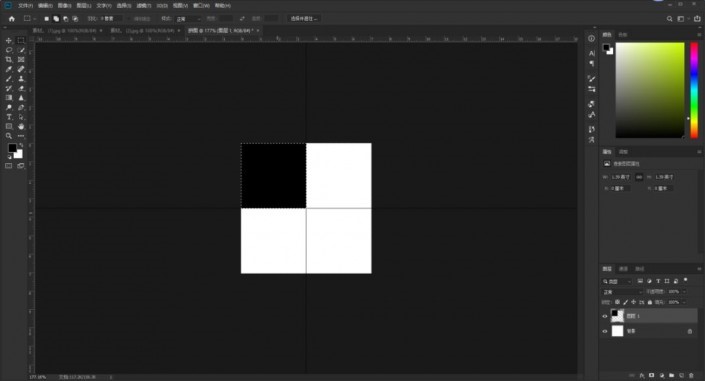
Task: Select the Rectangle shape tool
Action: coord(9,126)
